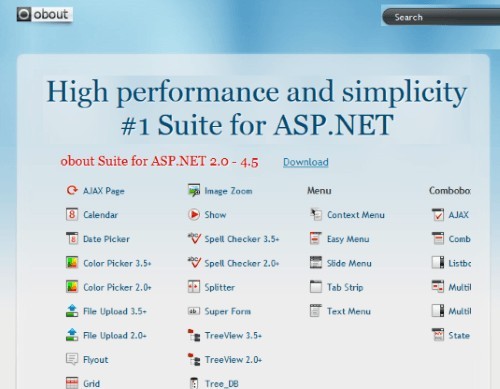Open the Slide Menu link

(349, 263)
